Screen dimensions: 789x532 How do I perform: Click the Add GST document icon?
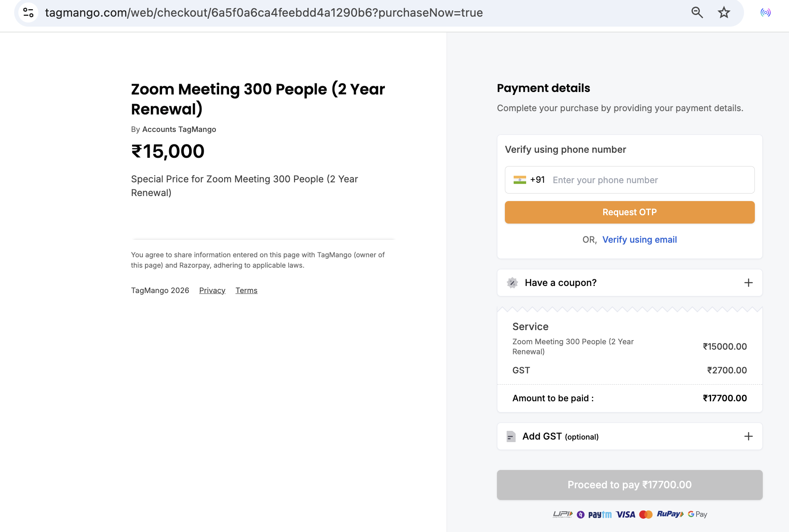click(x=511, y=437)
